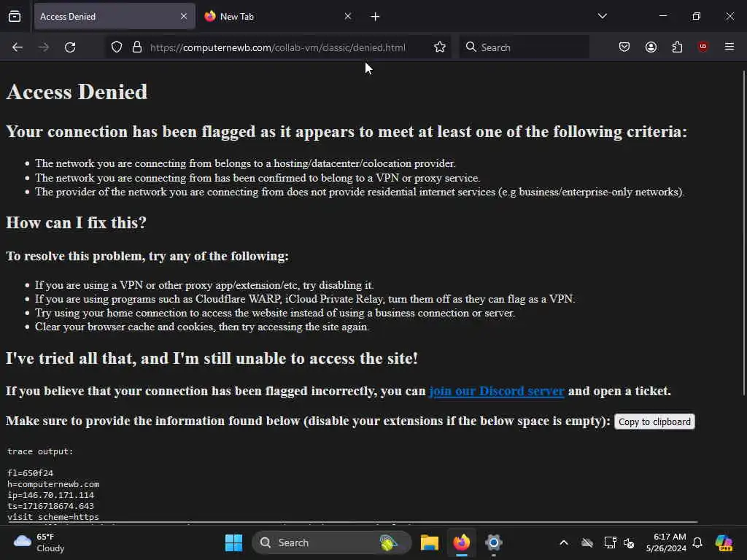The image size is (747, 560).
Task: Click the browser Search box
Action: tap(524, 47)
